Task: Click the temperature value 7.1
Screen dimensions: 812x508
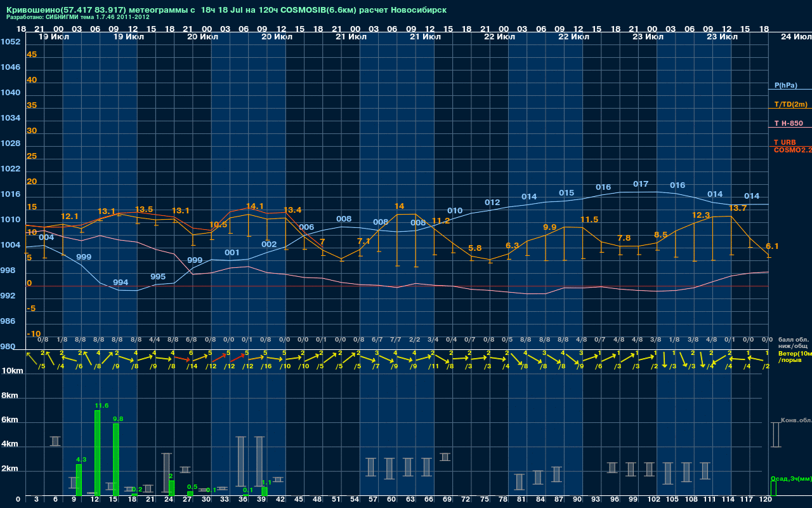Action: coord(364,241)
